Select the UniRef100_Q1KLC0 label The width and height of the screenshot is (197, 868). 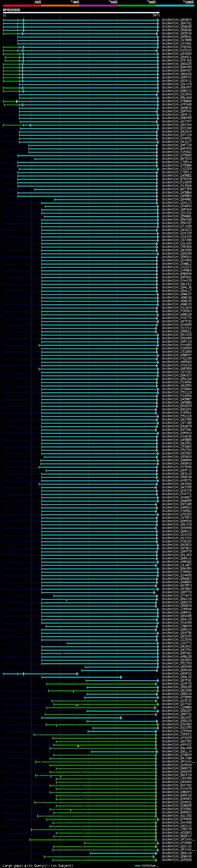(x=176, y=203)
